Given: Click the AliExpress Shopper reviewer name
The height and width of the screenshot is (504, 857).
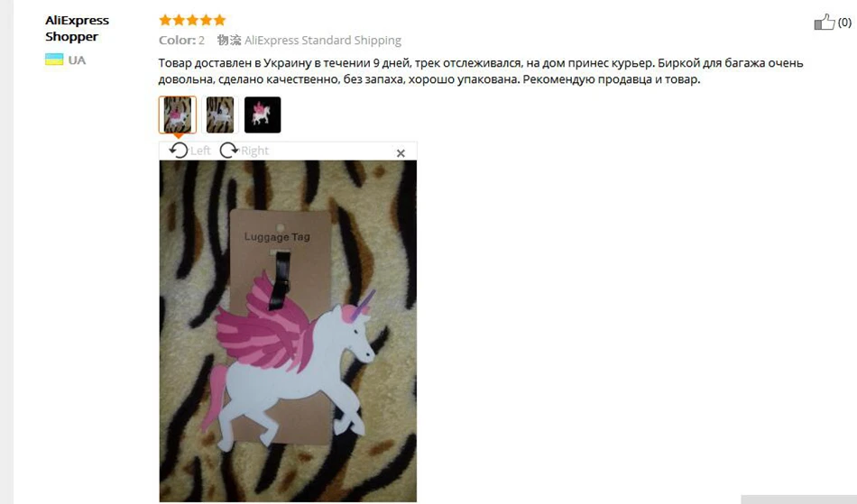Looking at the screenshot, I should (77, 28).
